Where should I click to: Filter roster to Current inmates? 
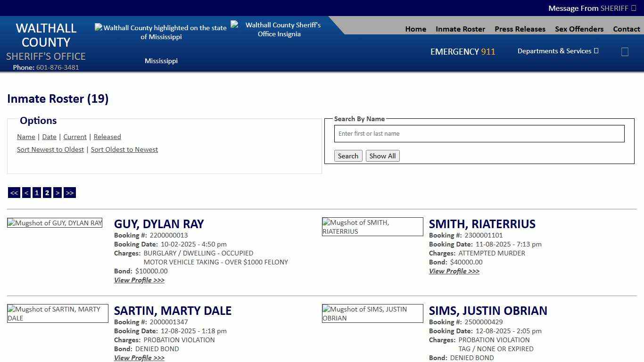(x=74, y=137)
